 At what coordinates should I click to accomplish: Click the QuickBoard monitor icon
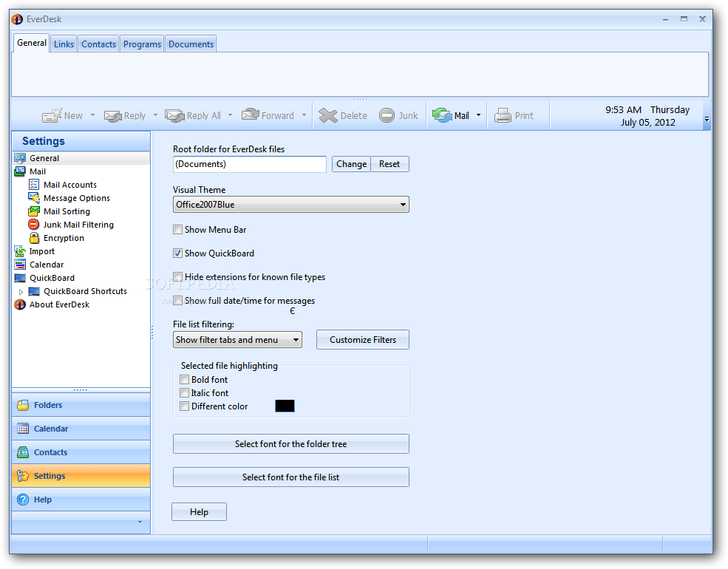click(20, 278)
